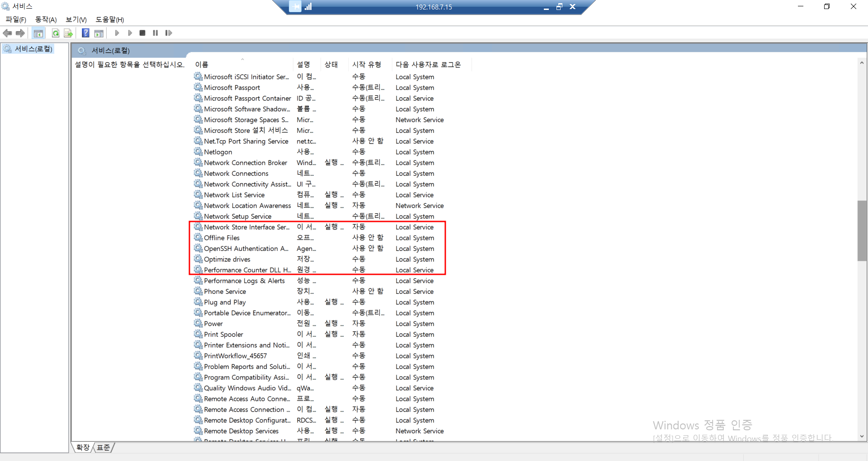This screenshot has height=461, width=868.
Task: Click gear icon of Microsoft Passport service
Action: (198, 87)
